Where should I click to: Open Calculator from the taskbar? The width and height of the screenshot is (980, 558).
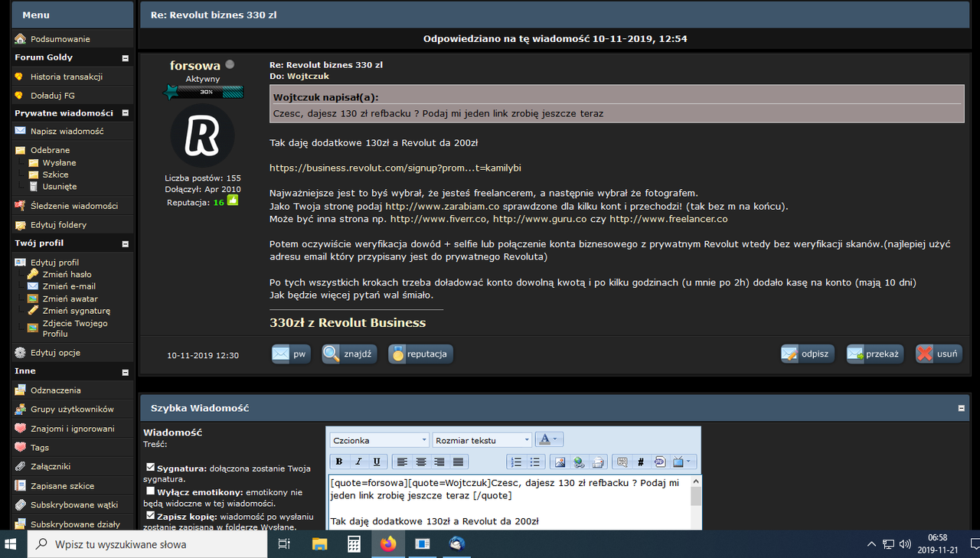click(x=354, y=544)
